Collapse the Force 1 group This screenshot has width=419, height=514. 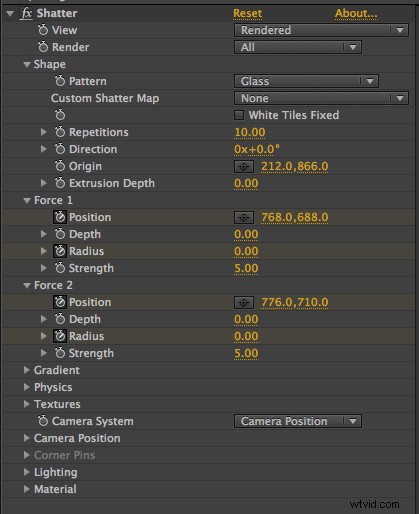27,200
